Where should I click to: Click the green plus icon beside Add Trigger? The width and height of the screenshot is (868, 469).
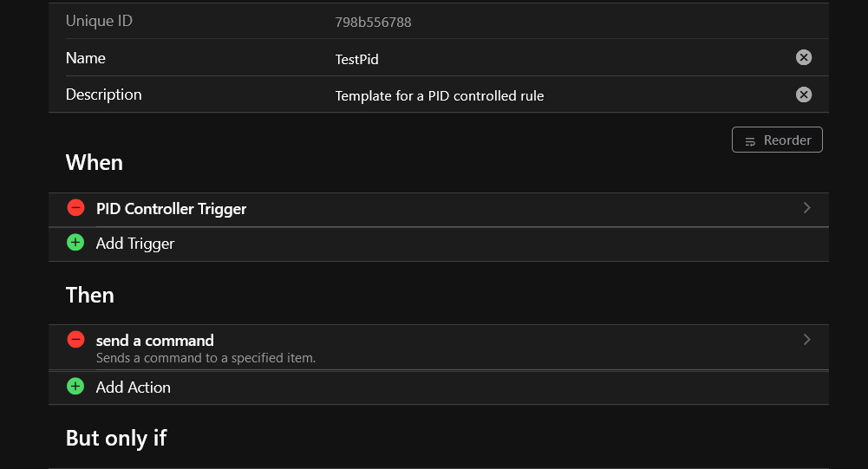click(76, 243)
